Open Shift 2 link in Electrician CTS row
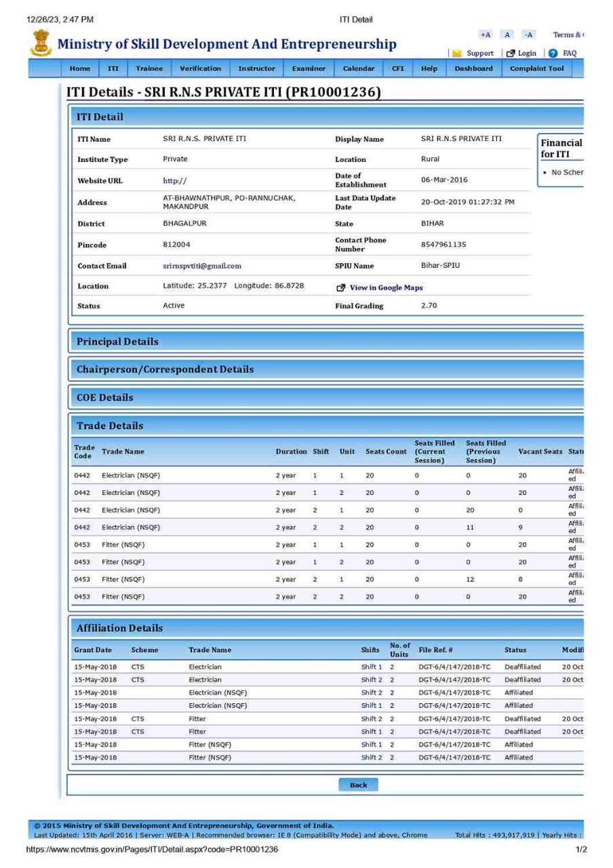 372,679
